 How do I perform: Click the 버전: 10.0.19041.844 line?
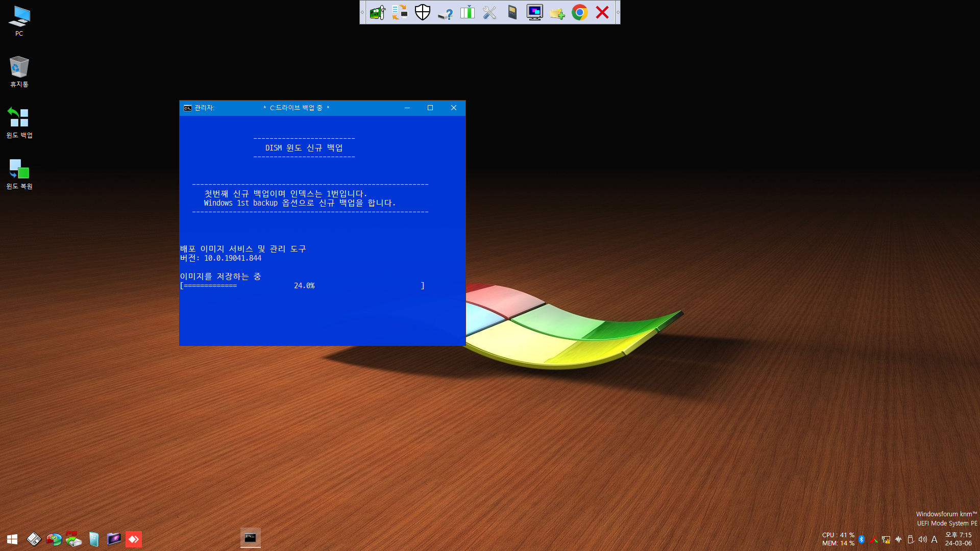tap(220, 258)
